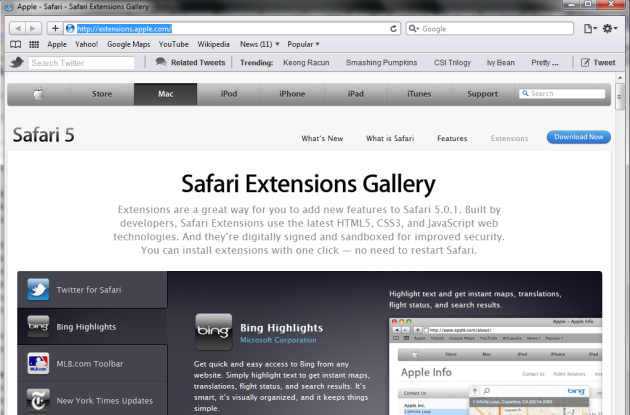Open the What is Safari link
630x415 pixels.
coord(390,139)
